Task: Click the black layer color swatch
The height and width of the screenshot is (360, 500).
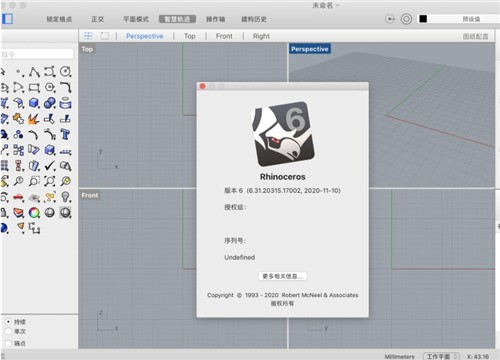Action: (423, 19)
